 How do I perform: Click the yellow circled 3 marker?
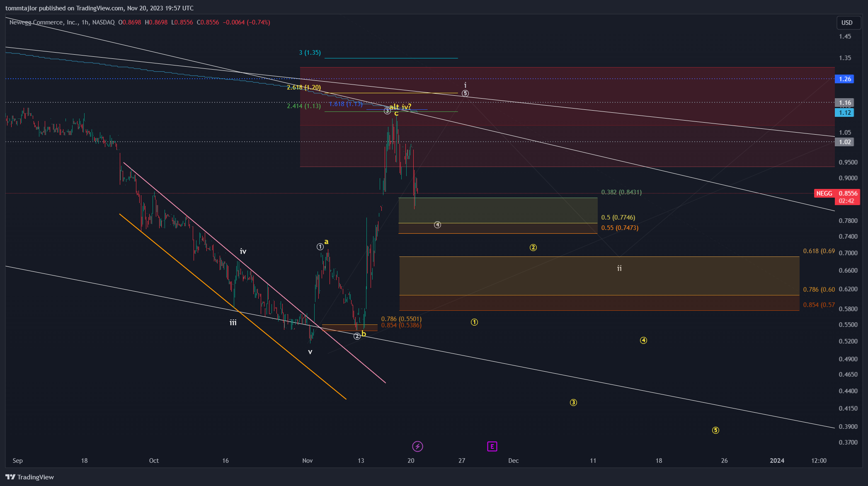tap(573, 402)
